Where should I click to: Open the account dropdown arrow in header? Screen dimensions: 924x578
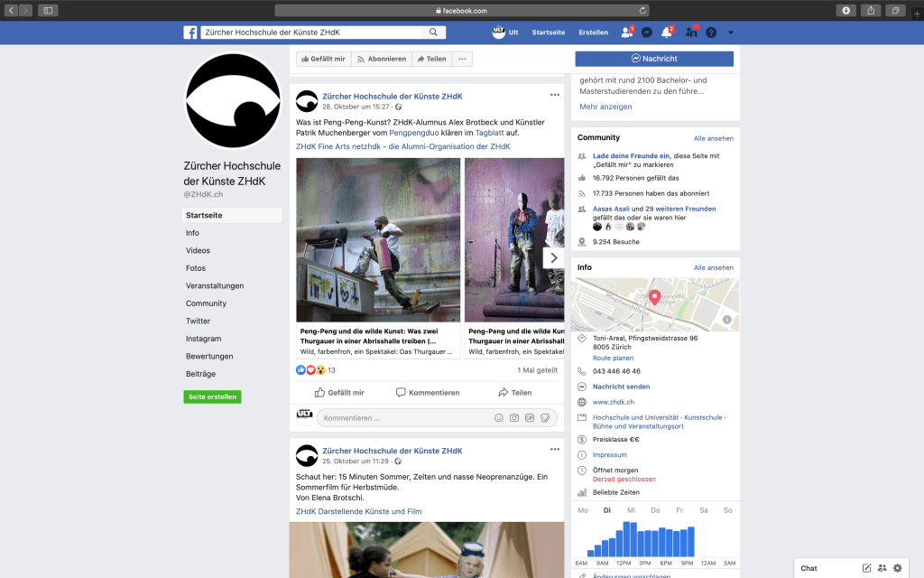pyautogui.click(x=731, y=33)
